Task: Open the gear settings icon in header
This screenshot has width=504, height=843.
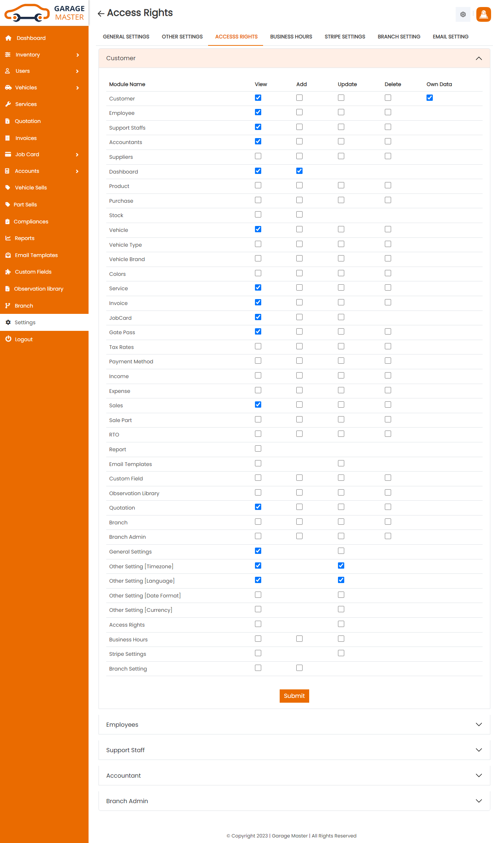Action: (x=463, y=15)
